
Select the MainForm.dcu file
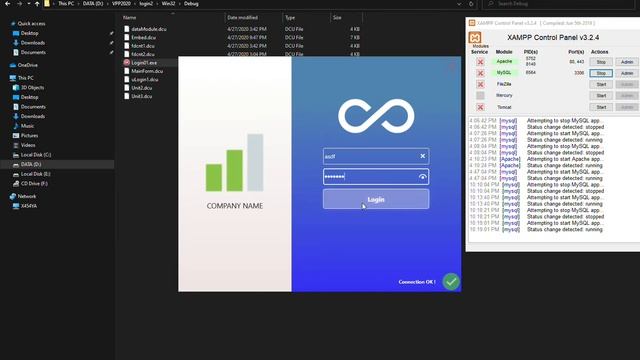[x=147, y=71]
